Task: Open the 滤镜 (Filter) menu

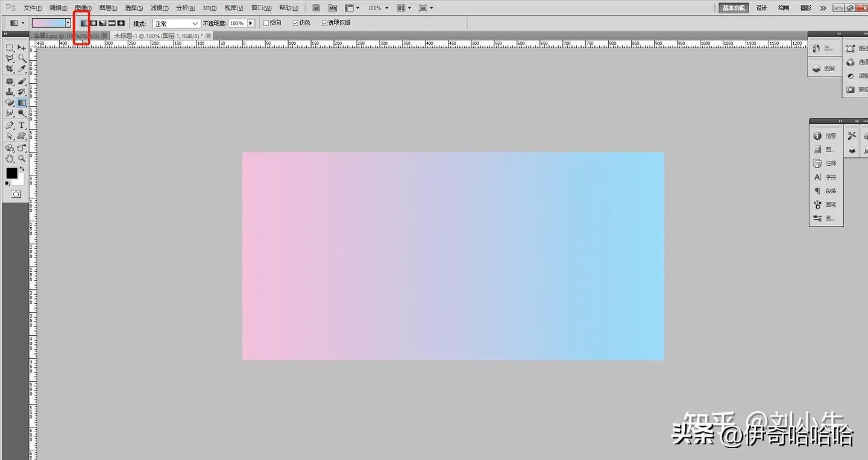Action: pyautogui.click(x=159, y=8)
